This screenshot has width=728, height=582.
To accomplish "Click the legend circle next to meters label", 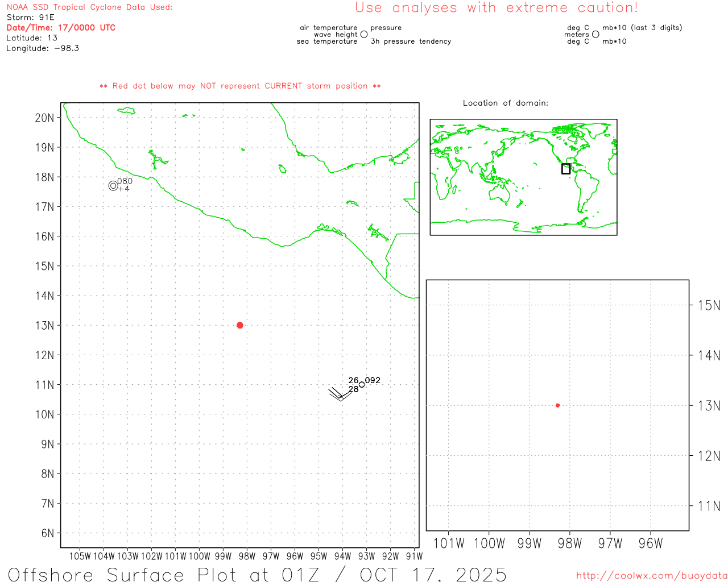I will click(x=595, y=35).
